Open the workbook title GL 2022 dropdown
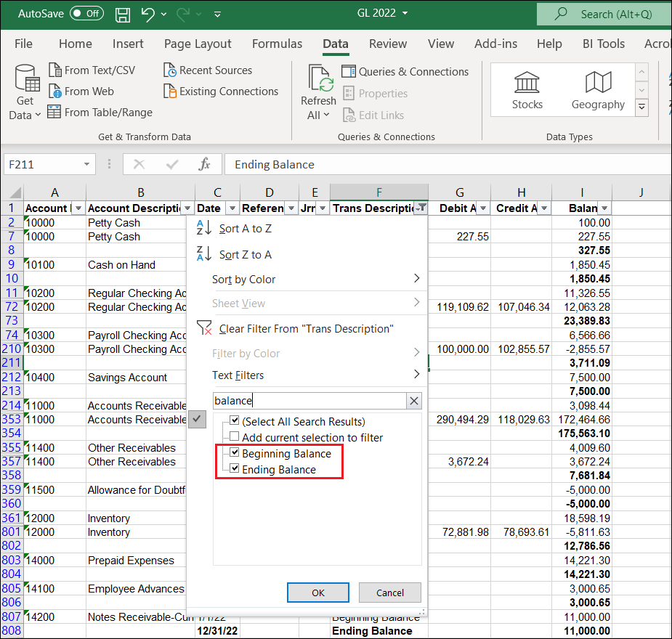This screenshot has width=672, height=639. (405, 13)
